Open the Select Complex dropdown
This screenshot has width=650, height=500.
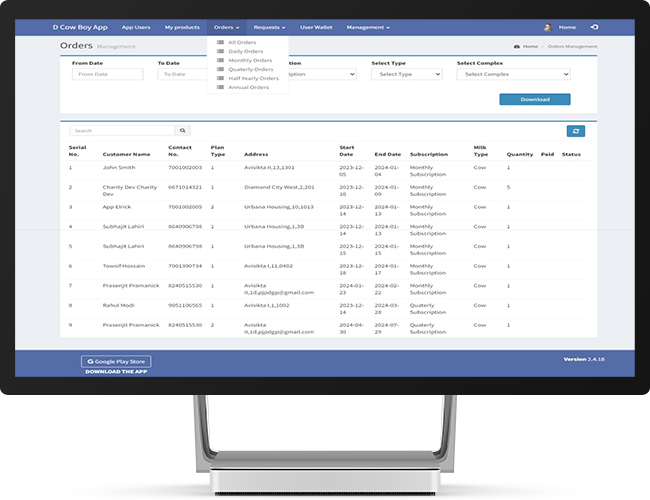[x=513, y=74]
